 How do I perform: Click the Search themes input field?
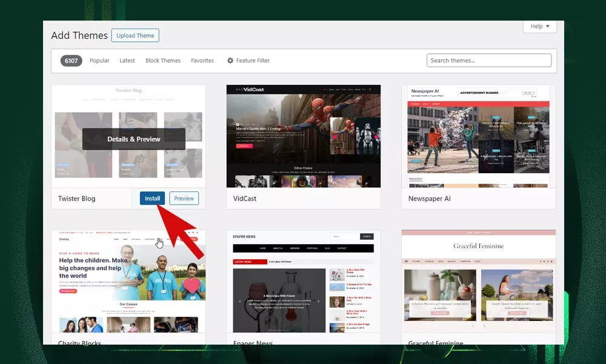[489, 61]
